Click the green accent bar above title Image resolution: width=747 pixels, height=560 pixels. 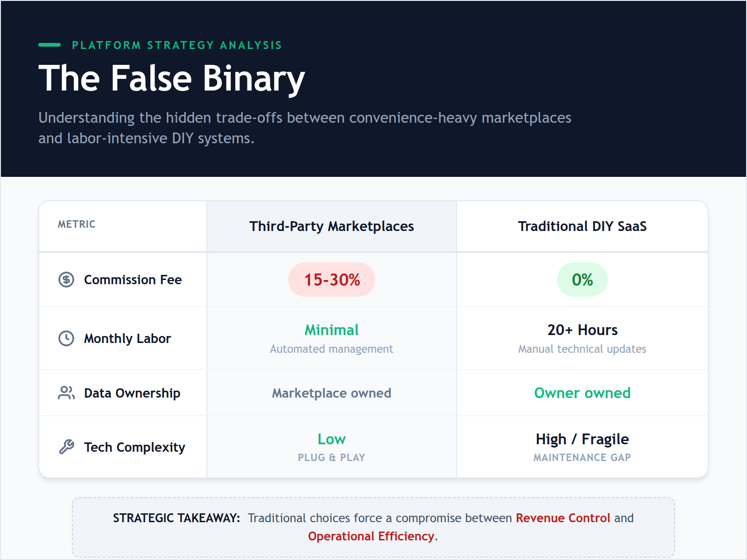[49, 45]
